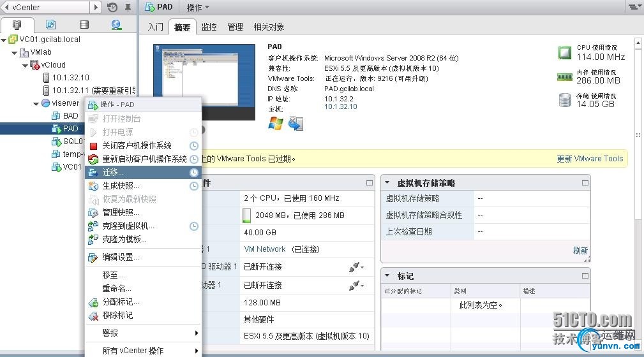This screenshot has height=357, width=644.
Task: Maximize the VM storage policies panel
Action: (x=585, y=183)
